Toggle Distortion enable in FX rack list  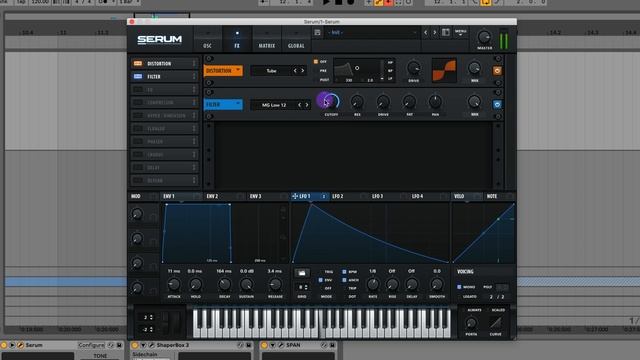[138, 64]
